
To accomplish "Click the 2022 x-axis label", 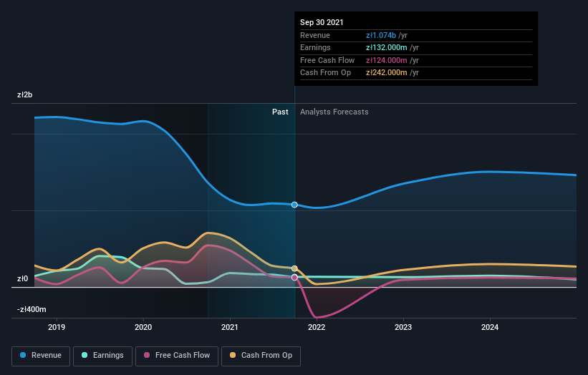I will point(317,327).
